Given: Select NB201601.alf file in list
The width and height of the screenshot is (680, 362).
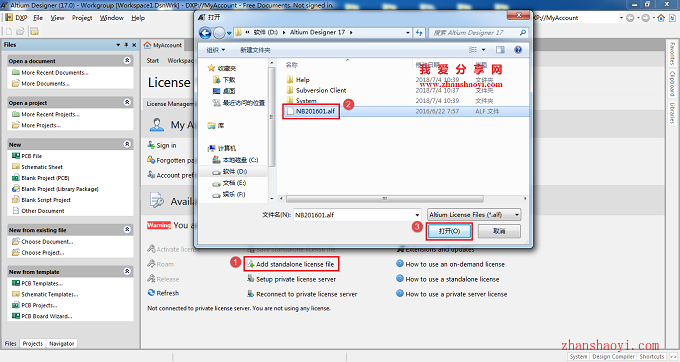Looking at the screenshot, I should (x=315, y=111).
